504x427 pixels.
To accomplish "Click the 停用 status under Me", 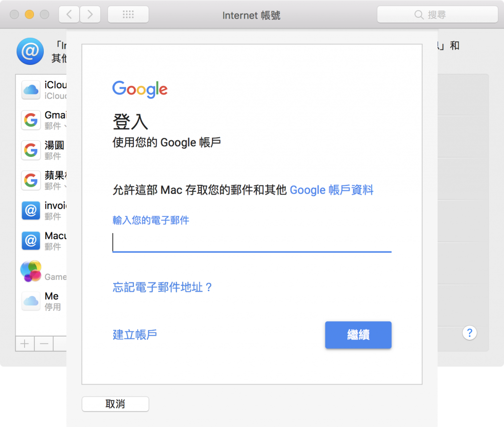I will pos(53,307).
